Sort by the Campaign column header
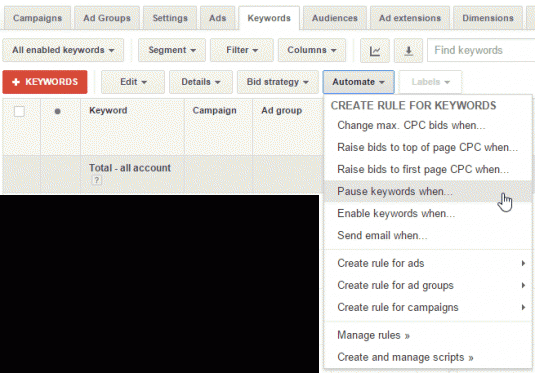The height and width of the screenshot is (373, 535). click(x=214, y=111)
